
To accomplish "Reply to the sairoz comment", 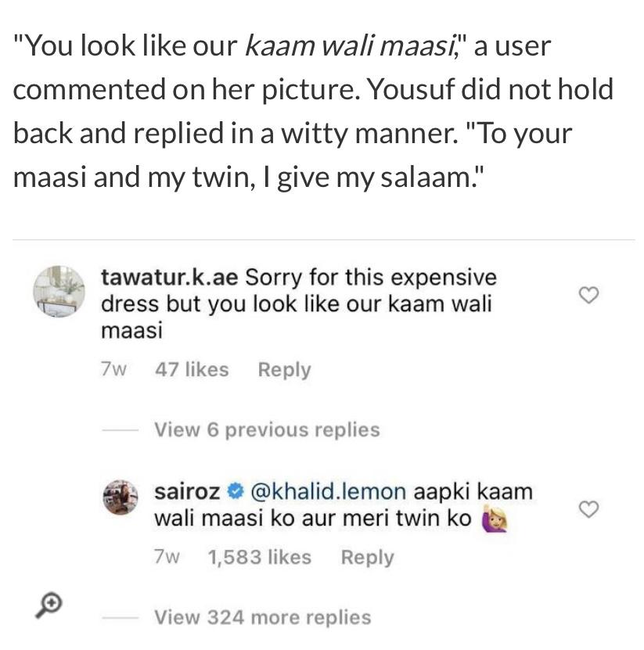I will pyautogui.click(x=368, y=558).
